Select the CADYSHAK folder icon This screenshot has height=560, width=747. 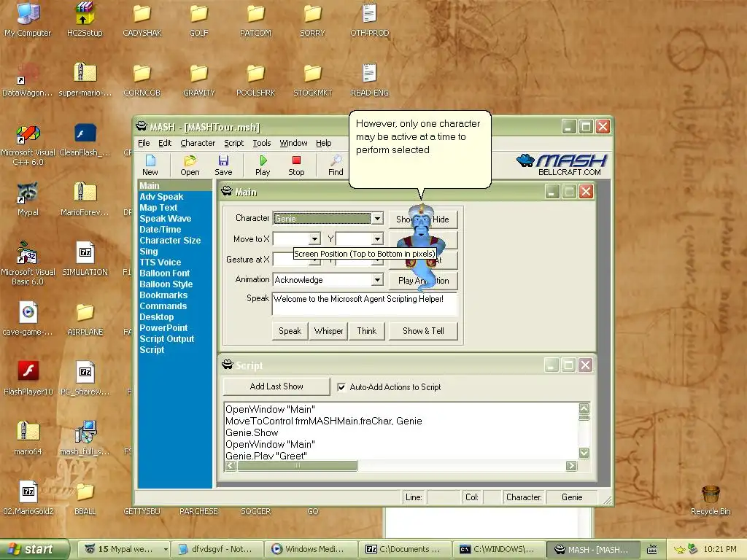tap(142, 13)
